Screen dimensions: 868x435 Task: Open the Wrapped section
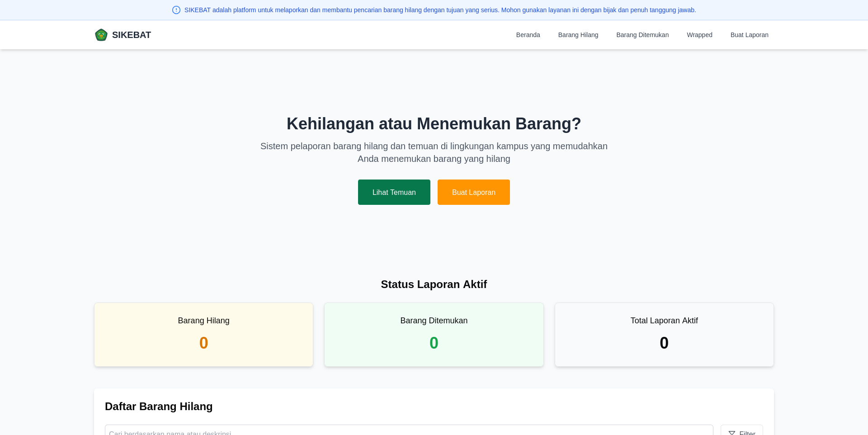[x=699, y=35]
